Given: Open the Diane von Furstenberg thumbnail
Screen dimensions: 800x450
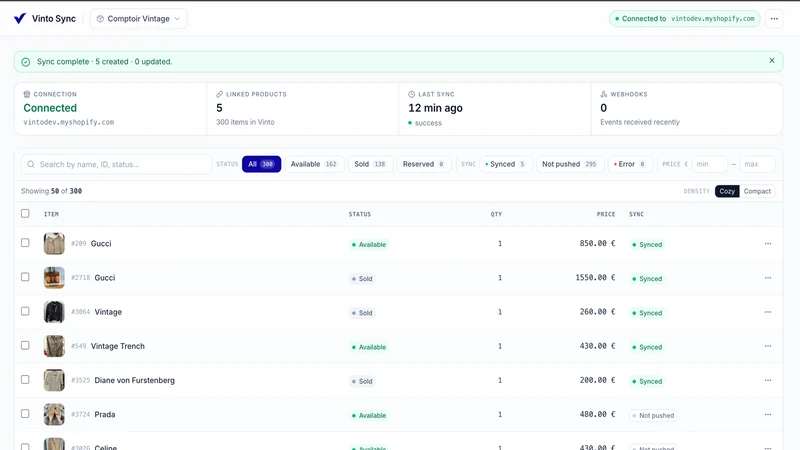Looking at the screenshot, I should click(x=54, y=380).
